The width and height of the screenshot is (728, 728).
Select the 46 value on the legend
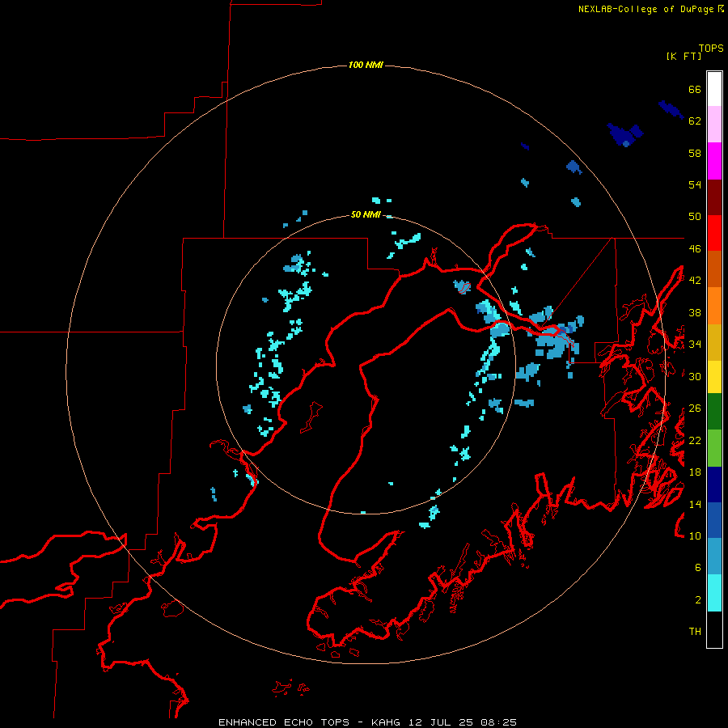click(695, 249)
